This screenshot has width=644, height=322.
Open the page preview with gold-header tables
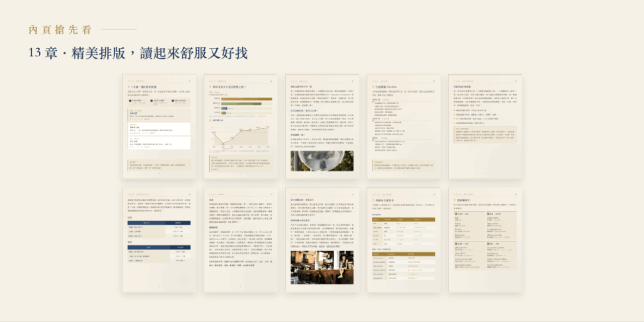(x=403, y=240)
